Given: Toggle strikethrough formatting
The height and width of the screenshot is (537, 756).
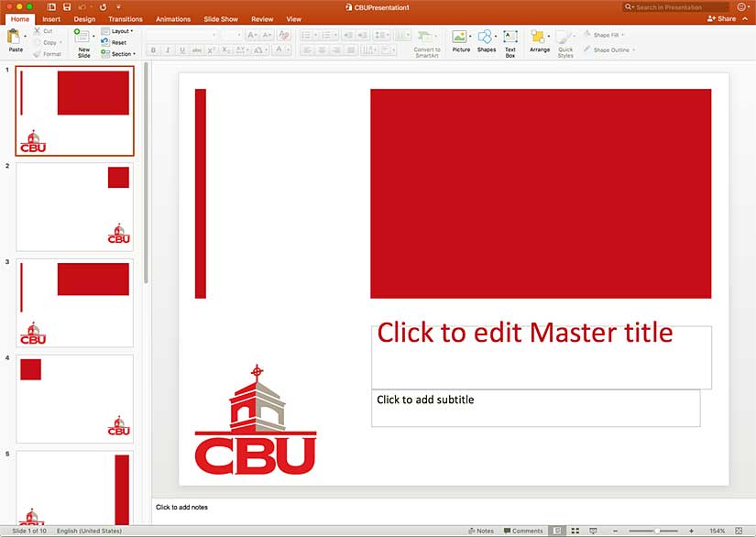Looking at the screenshot, I should [197, 49].
